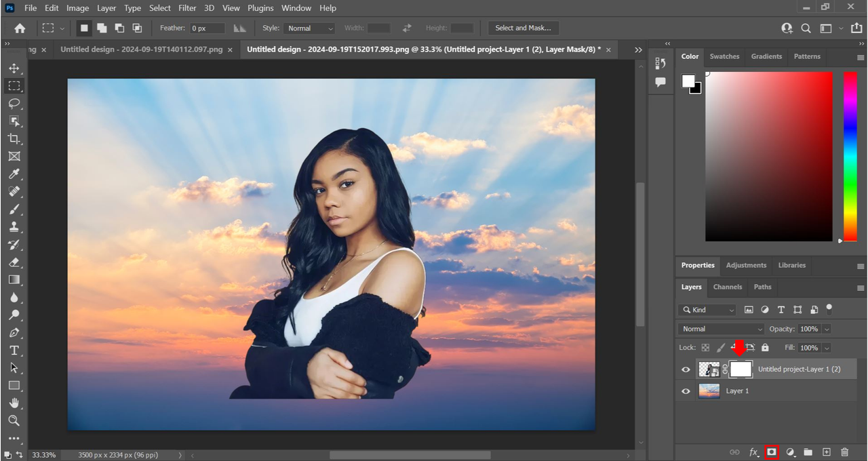Enable Subtract from selection mode
The image size is (868, 461).
pyautogui.click(x=119, y=28)
